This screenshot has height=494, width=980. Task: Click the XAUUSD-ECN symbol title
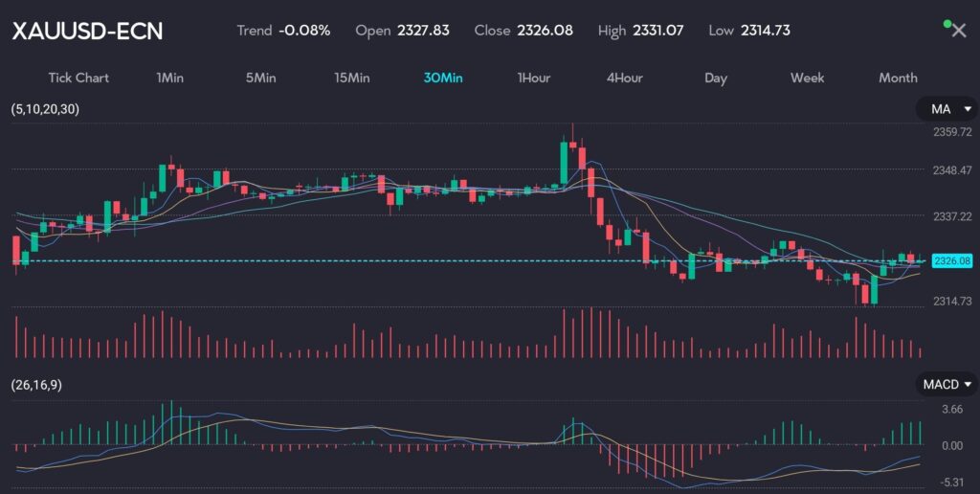(x=87, y=31)
